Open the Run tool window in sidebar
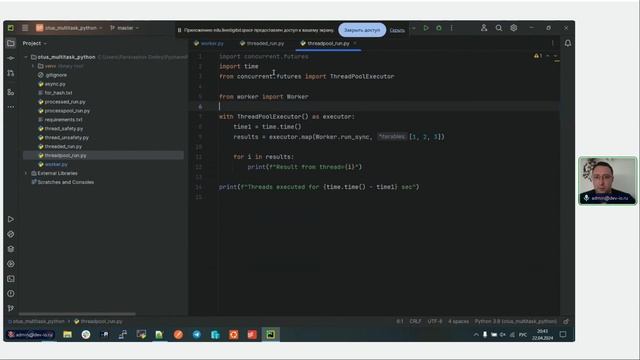This screenshot has height=360, width=640. 11,220
